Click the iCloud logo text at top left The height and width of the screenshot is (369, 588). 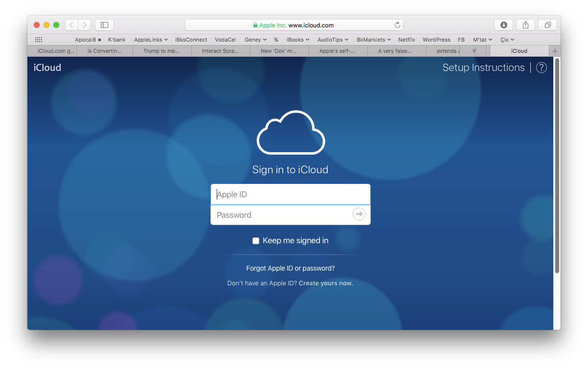tap(47, 68)
